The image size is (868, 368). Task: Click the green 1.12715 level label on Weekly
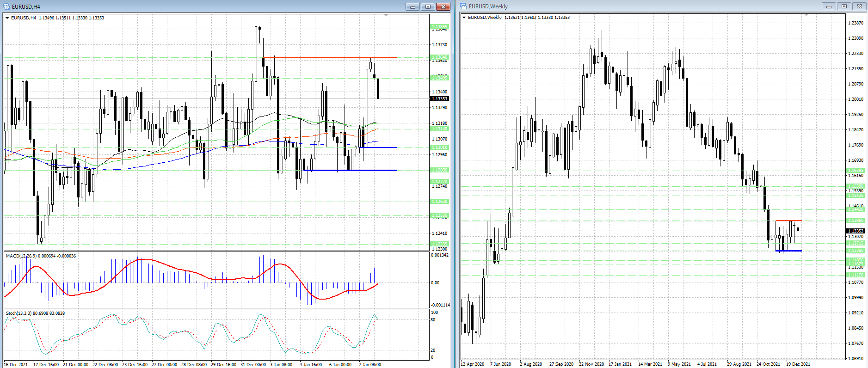click(x=856, y=243)
